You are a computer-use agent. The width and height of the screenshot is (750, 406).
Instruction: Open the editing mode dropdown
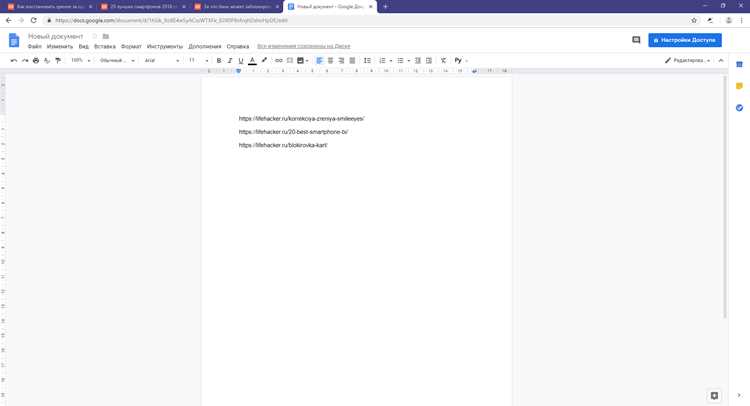688,60
